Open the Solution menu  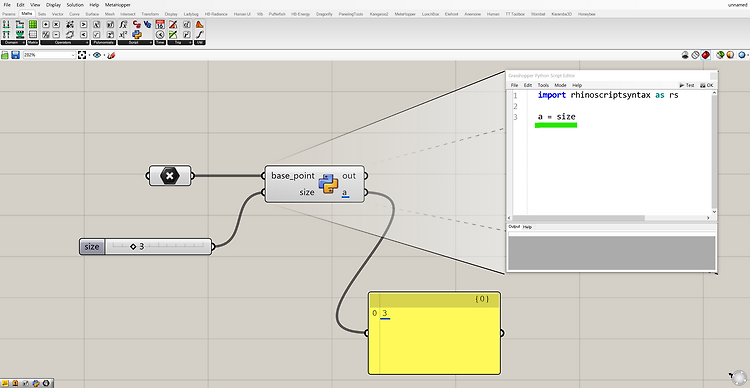point(75,5)
